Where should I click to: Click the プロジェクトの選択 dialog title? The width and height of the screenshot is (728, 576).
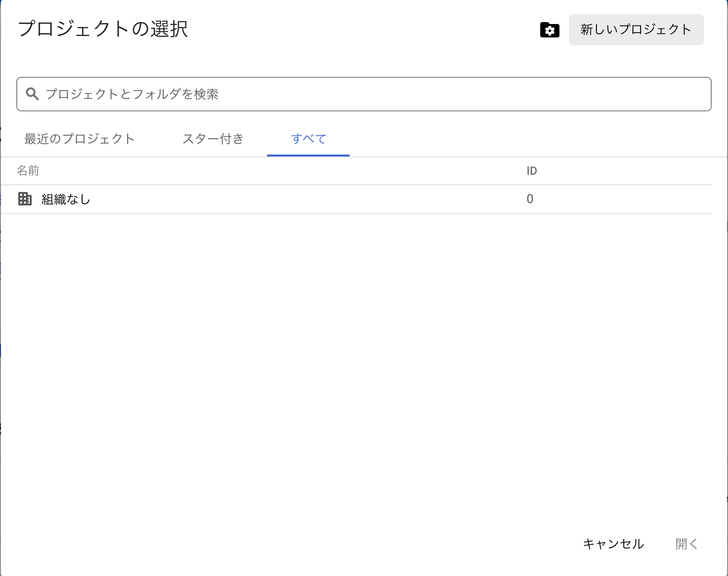tap(103, 29)
